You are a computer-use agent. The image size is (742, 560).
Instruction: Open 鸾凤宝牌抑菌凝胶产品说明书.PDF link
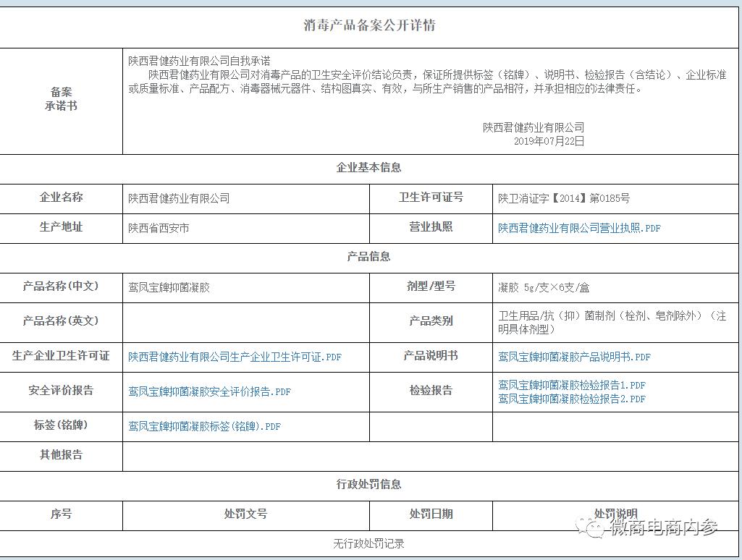[x=574, y=357]
